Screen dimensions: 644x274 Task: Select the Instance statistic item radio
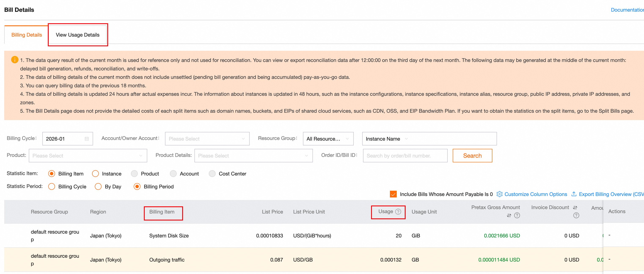pos(95,174)
